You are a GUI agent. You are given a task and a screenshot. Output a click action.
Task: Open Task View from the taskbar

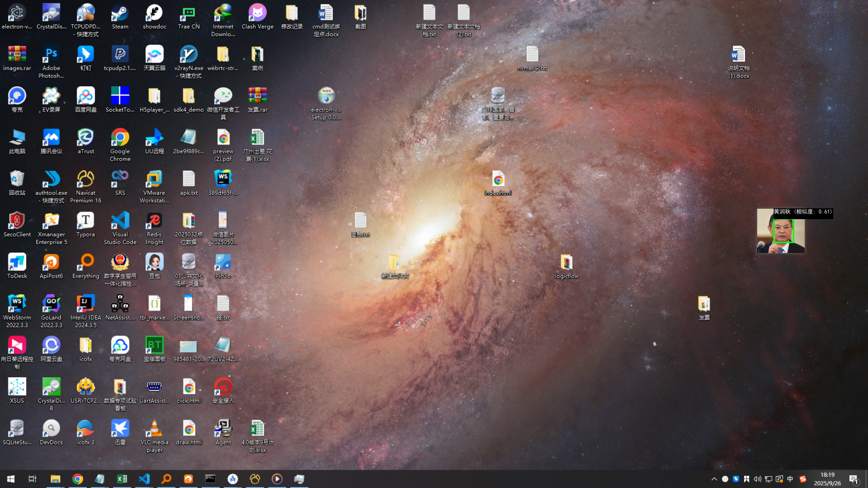(x=32, y=479)
